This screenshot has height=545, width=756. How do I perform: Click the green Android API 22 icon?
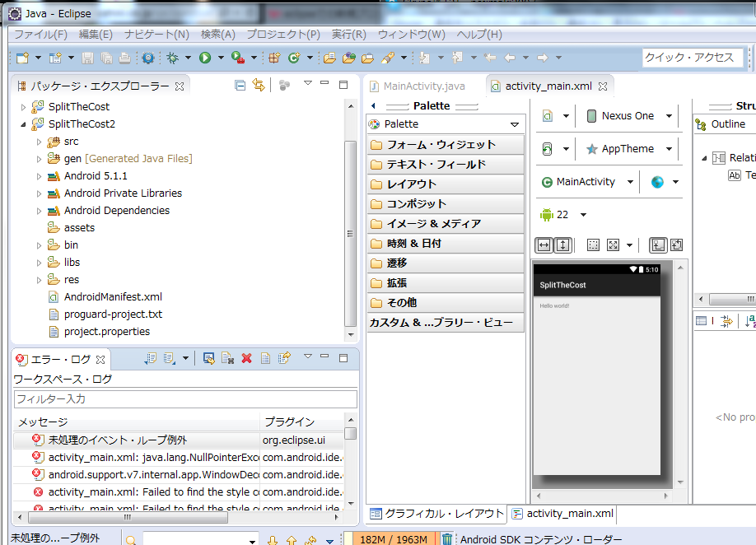point(547,214)
